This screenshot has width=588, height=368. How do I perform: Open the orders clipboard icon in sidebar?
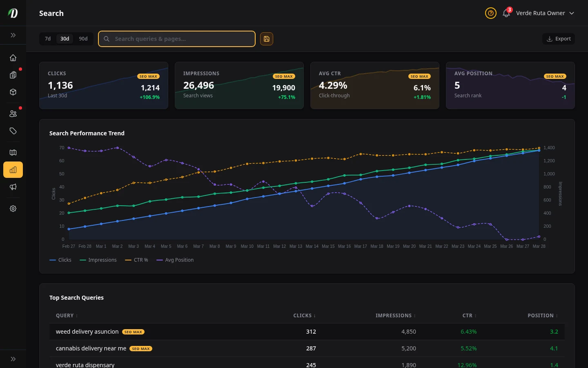13,75
